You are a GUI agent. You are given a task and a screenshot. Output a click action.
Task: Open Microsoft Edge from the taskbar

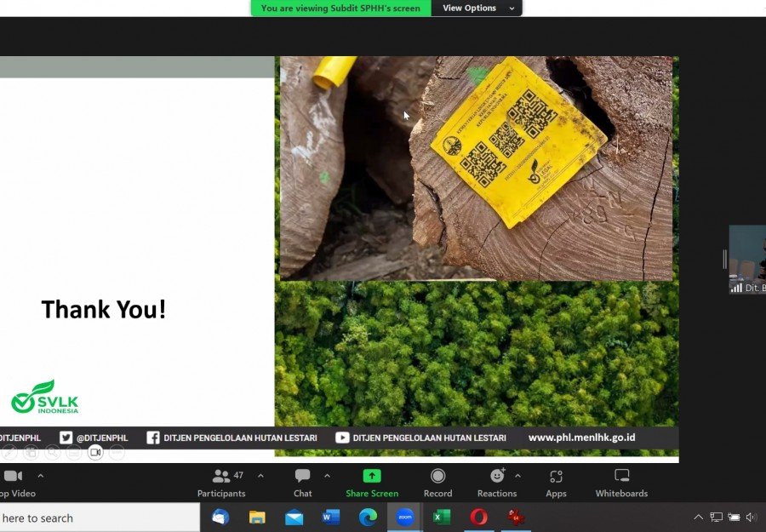(368, 517)
